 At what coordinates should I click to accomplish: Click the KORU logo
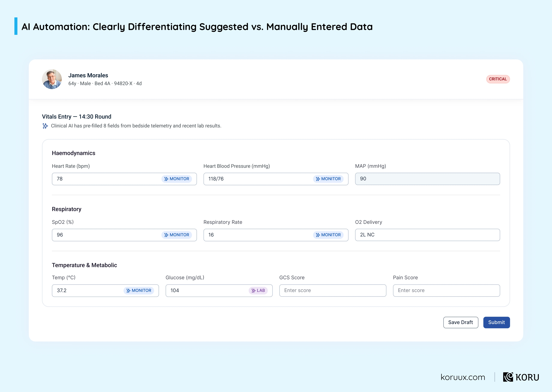tap(521, 377)
